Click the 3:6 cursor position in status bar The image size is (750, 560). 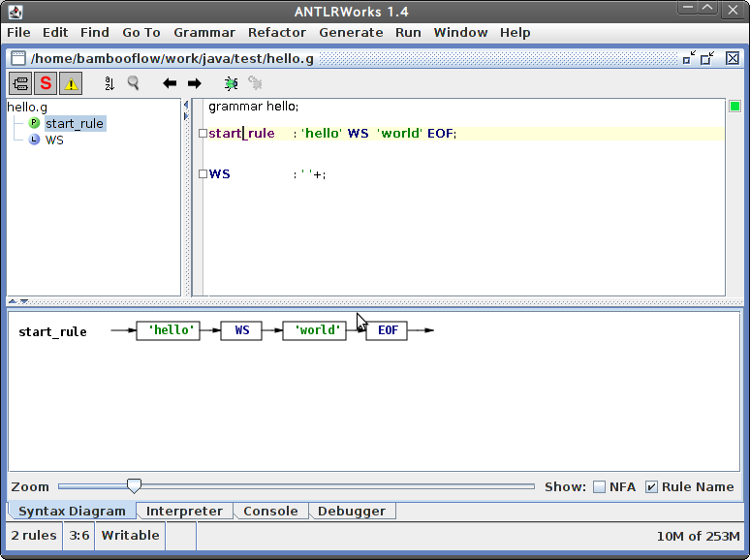coord(78,535)
